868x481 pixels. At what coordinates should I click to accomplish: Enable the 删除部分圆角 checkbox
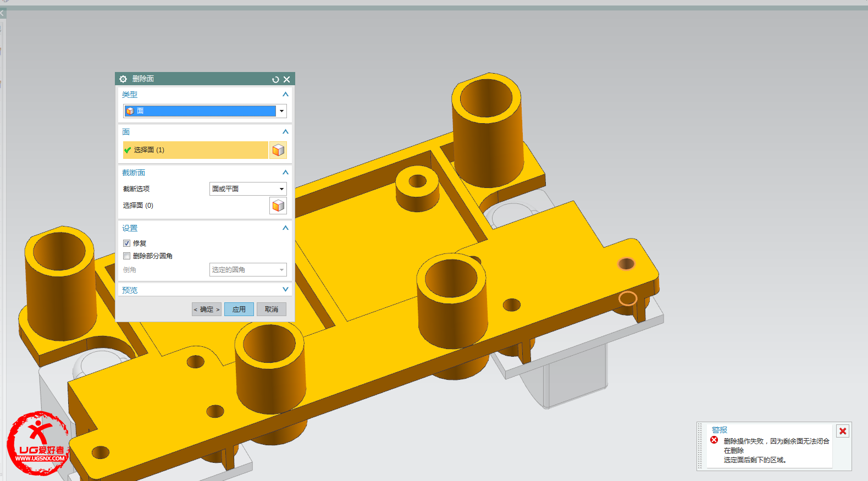[127, 256]
